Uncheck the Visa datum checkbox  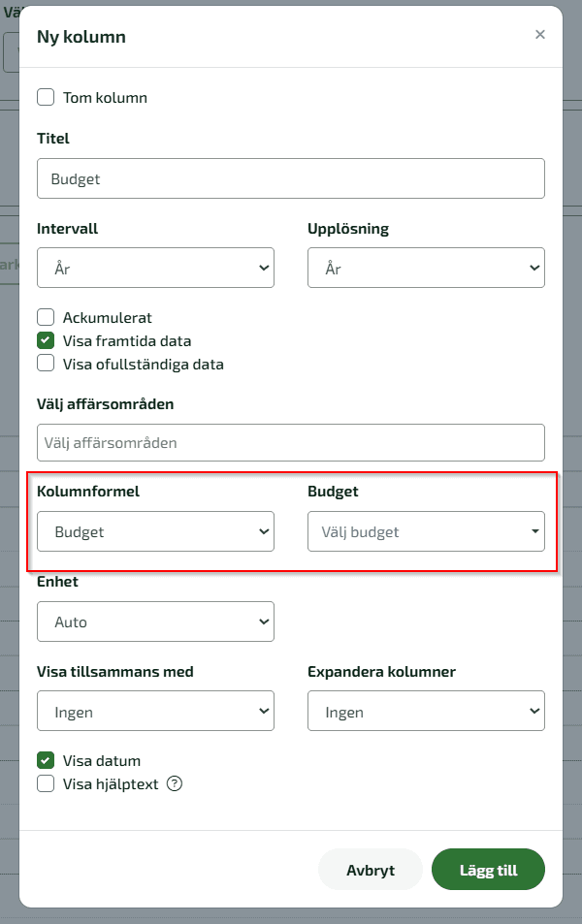point(46,760)
